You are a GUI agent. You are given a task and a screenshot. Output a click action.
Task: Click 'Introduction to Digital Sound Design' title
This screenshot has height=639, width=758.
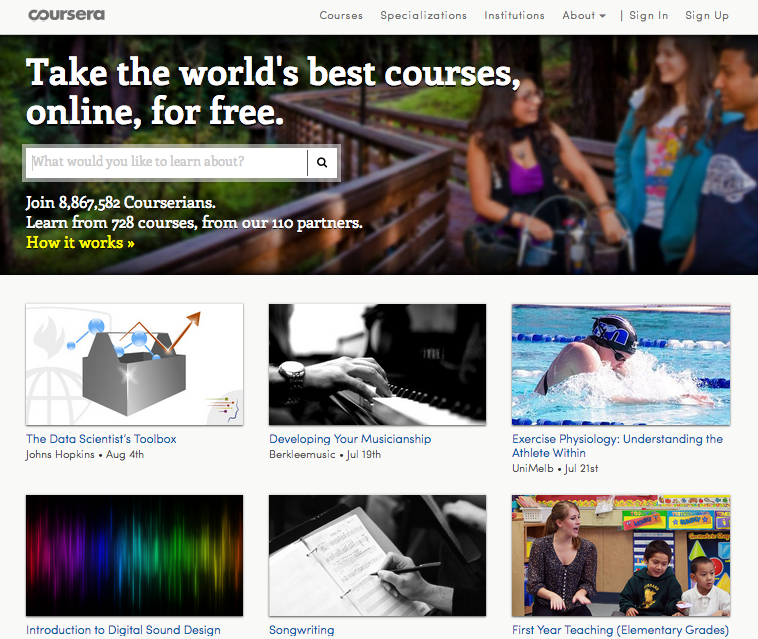point(123,630)
